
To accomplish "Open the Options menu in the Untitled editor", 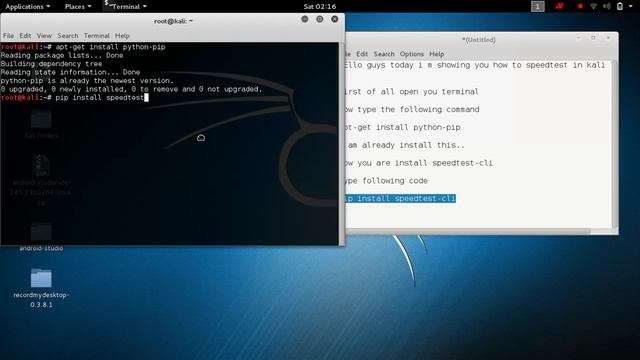I will (x=411, y=54).
